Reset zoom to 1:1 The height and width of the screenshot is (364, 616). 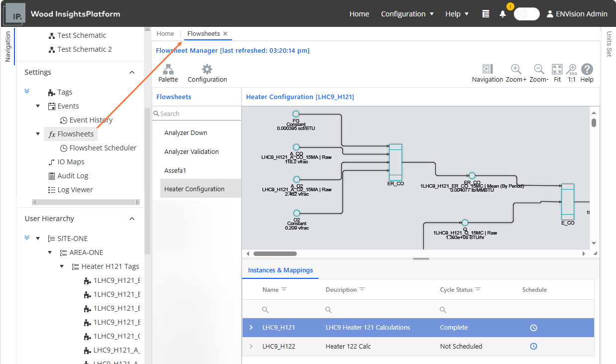click(x=572, y=69)
